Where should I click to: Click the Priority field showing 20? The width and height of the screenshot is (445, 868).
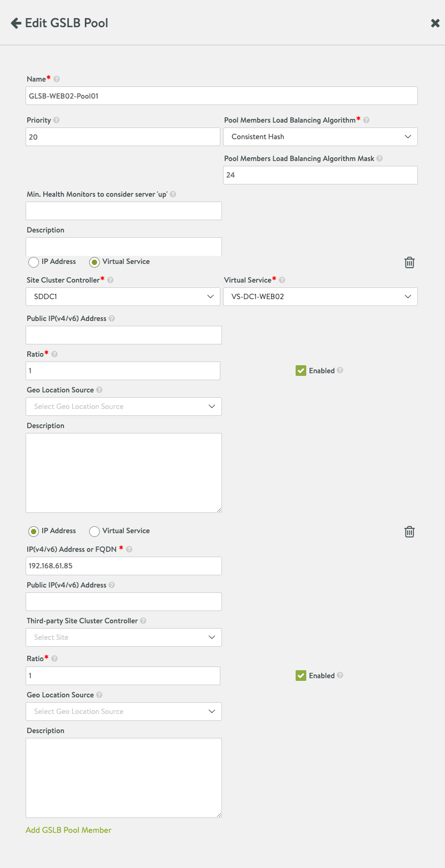coord(123,137)
